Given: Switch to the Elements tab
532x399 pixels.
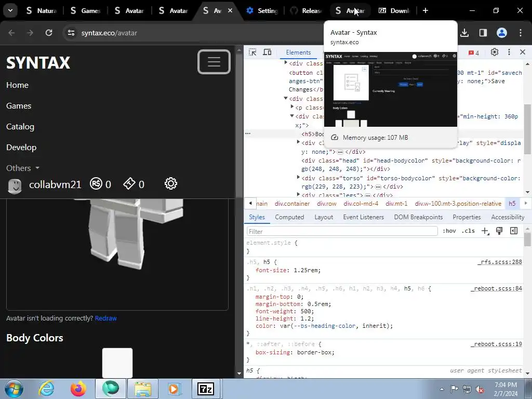Looking at the screenshot, I should pyautogui.click(x=298, y=52).
